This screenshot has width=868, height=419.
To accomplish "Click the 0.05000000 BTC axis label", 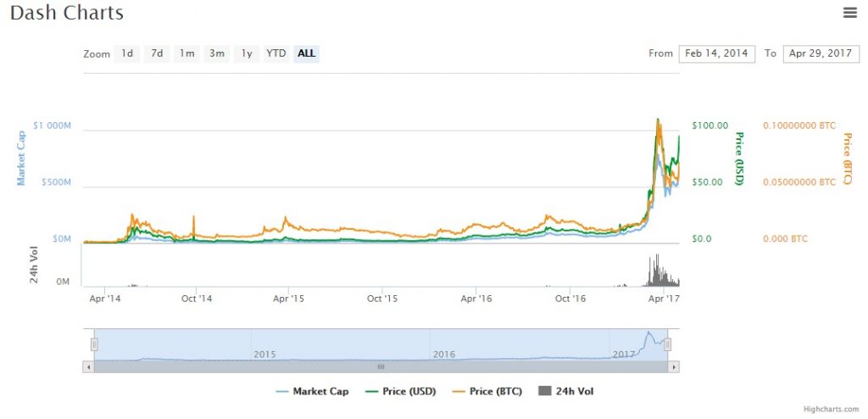I will point(799,182).
